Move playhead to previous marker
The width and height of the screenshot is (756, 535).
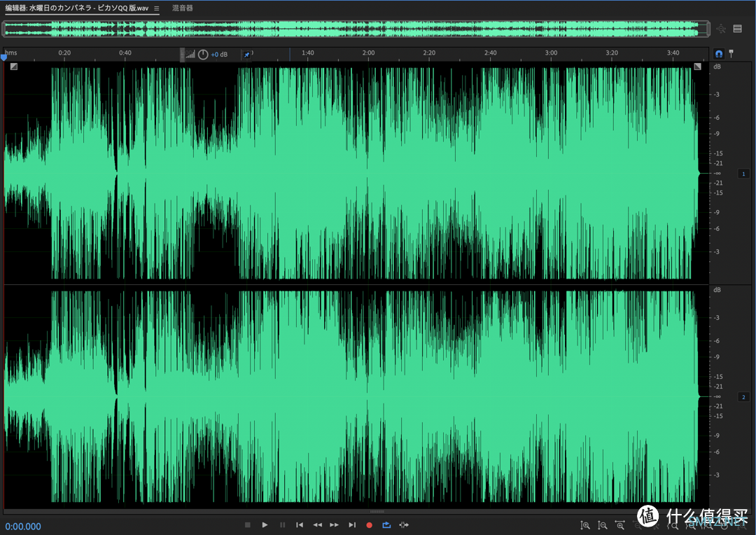pos(300,525)
